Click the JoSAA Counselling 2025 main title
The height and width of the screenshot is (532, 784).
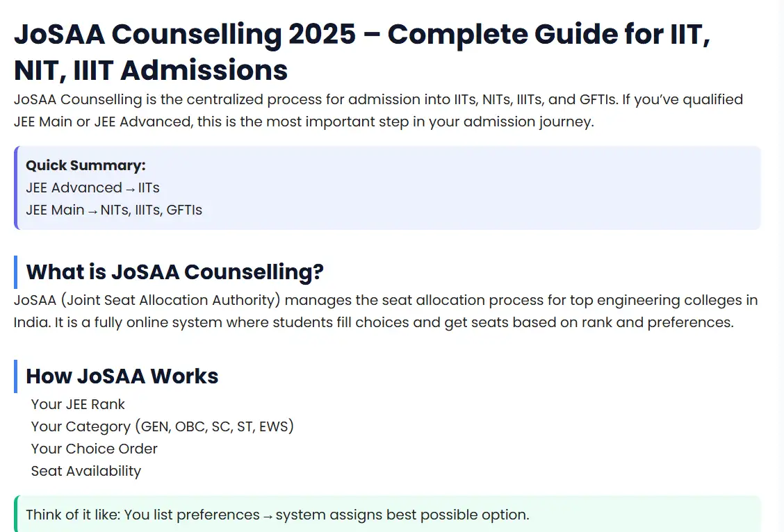pyautogui.click(x=362, y=52)
